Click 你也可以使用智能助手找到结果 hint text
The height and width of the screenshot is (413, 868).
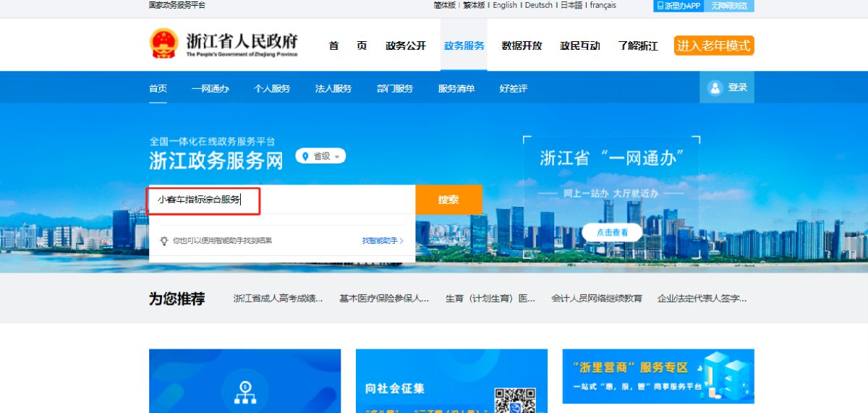223,240
